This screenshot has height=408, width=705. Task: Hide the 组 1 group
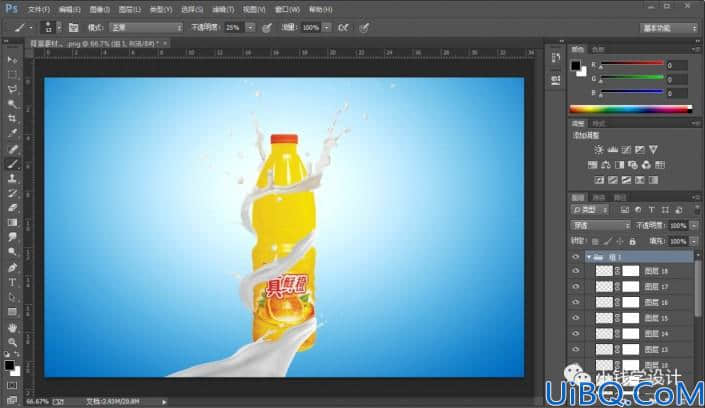click(x=576, y=257)
